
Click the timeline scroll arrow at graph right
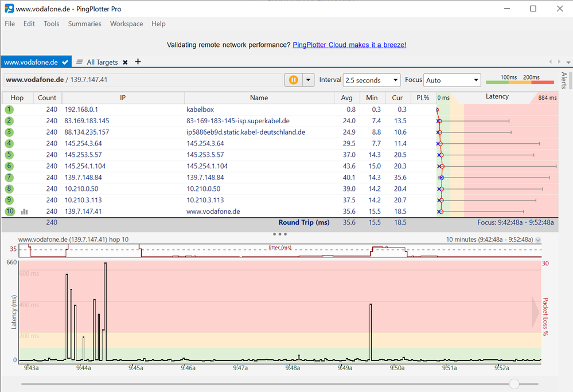coord(535,312)
